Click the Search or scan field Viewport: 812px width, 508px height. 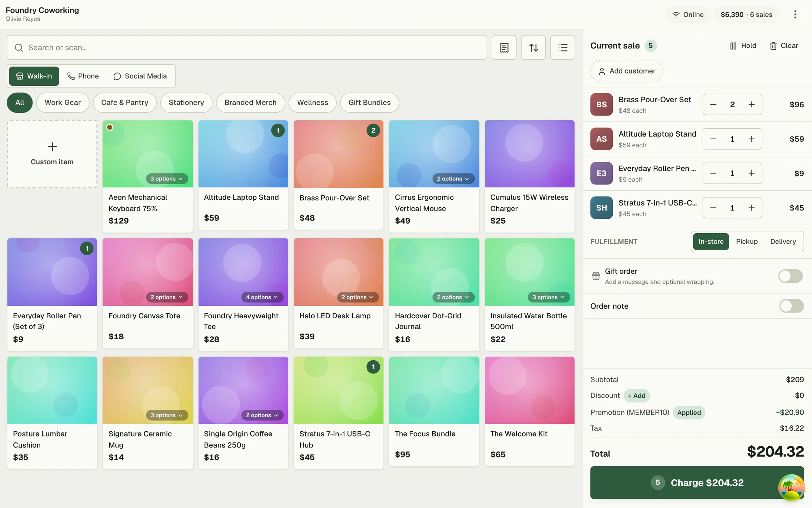(247, 47)
